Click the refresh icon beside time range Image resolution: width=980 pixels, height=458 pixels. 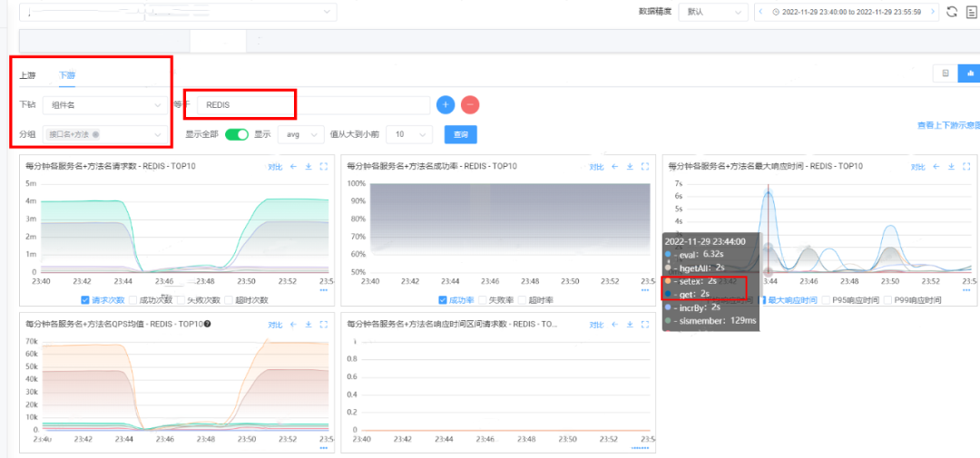pos(952,12)
